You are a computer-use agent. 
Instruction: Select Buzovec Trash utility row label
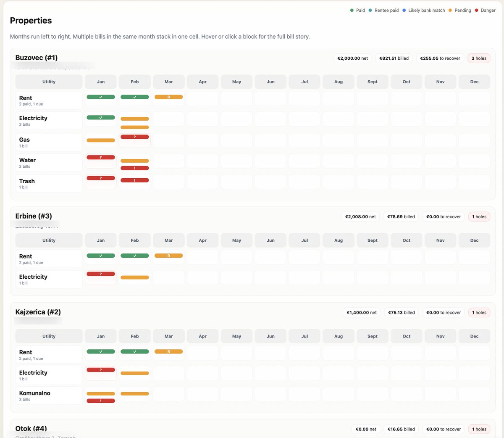[x=27, y=181]
